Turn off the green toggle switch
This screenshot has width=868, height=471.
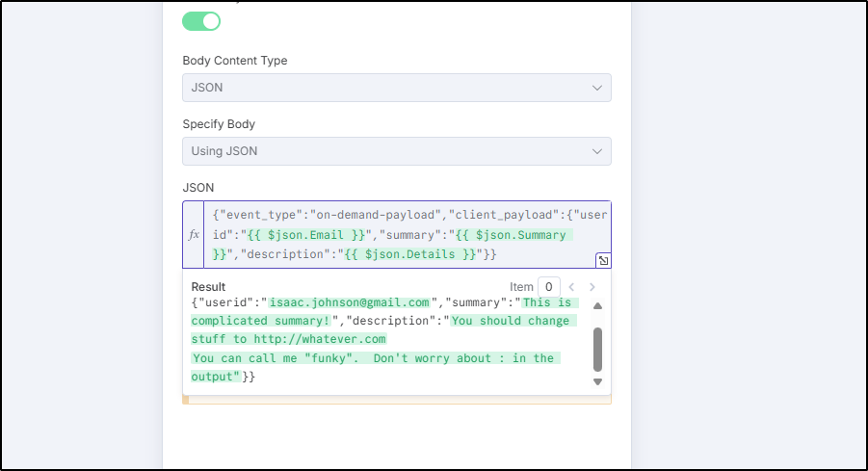[201, 21]
